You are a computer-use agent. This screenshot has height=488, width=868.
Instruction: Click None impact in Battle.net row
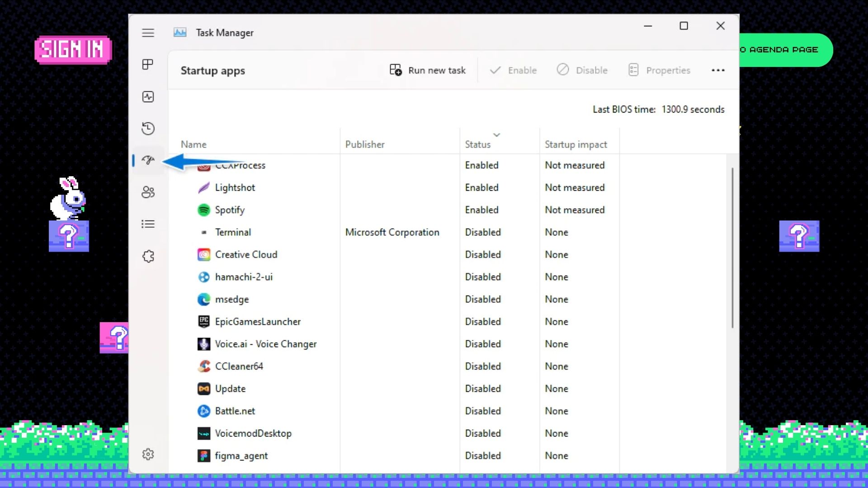[557, 411]
